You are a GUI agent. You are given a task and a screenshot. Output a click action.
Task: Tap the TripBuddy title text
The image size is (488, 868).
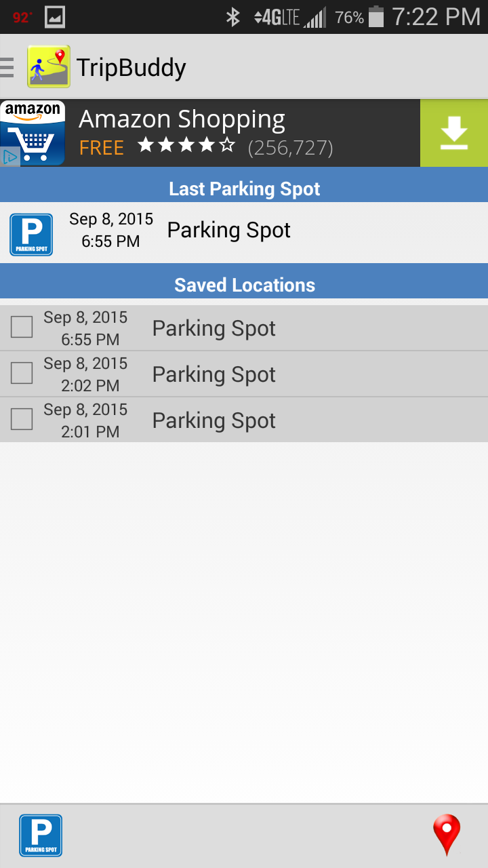coord(131,67)
